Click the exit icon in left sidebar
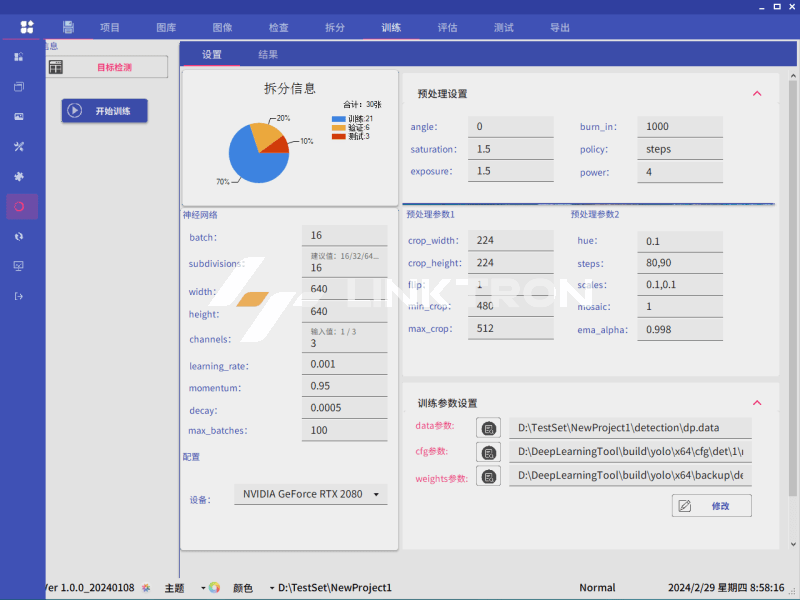This screenshot has width=800, height=600. pos(19,296)
